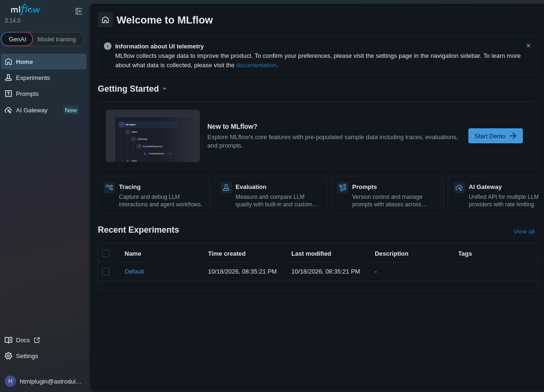
Task: Click the Default row Time created value
Action: click(x=242, y=272)
